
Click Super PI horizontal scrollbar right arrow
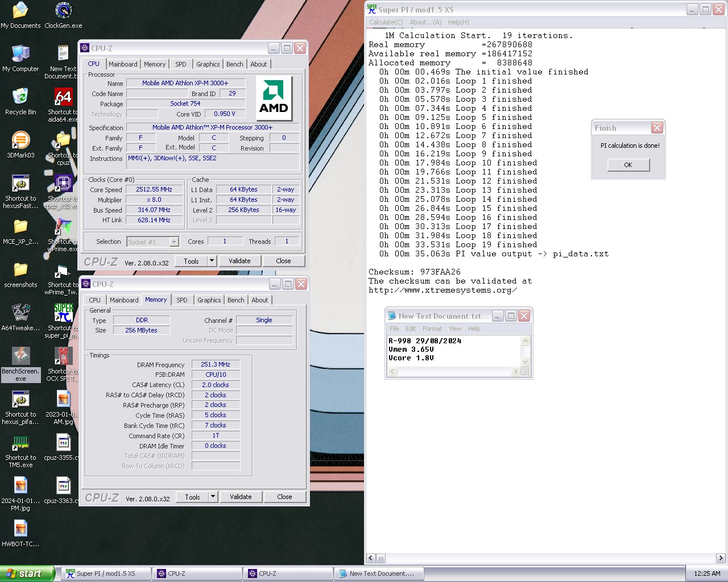721,558
